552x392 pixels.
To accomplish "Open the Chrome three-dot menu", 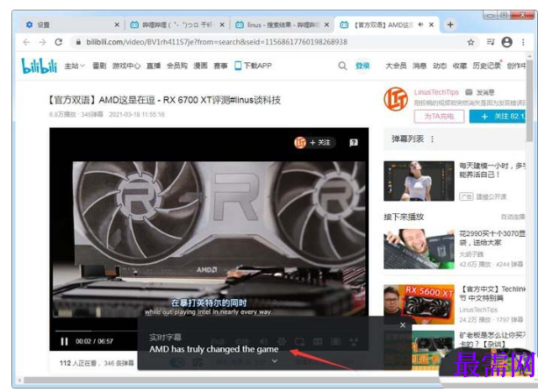I will [523, 42].
